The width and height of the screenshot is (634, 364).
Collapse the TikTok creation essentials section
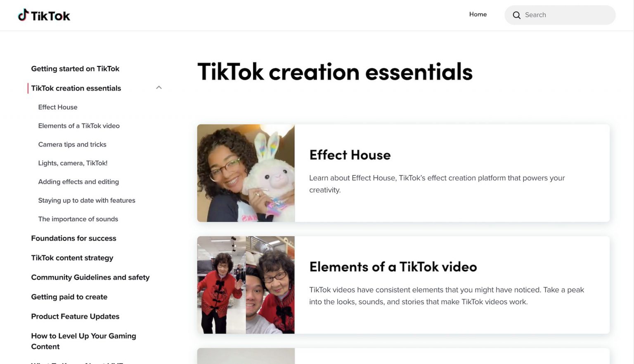(159, 87)
